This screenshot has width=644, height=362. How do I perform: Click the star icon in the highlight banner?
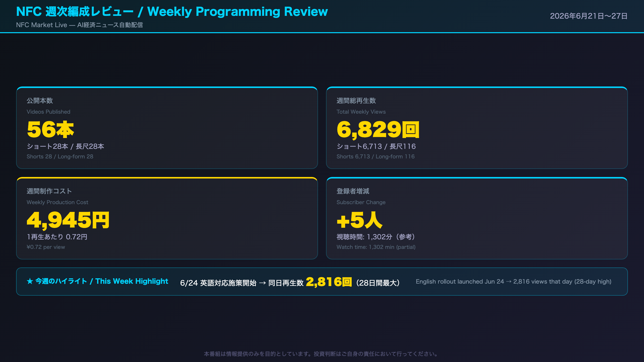point(30,281)
